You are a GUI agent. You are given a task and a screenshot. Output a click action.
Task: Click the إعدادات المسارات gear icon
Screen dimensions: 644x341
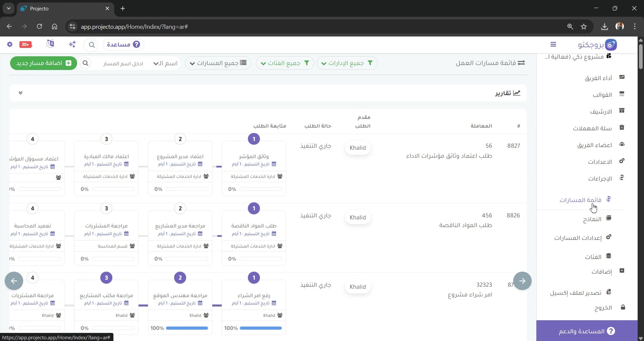click(x=609, y=237)
